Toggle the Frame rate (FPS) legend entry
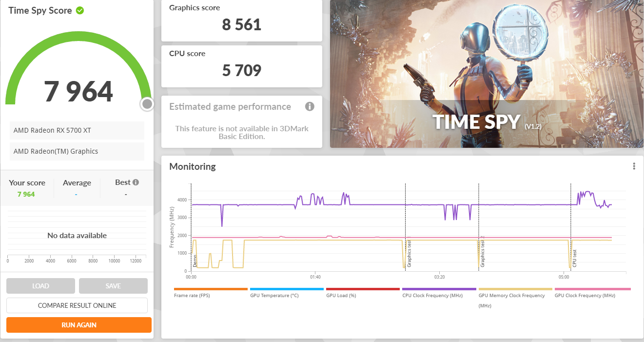The height and width of the screenshot is (342, 644). (211, 293)
